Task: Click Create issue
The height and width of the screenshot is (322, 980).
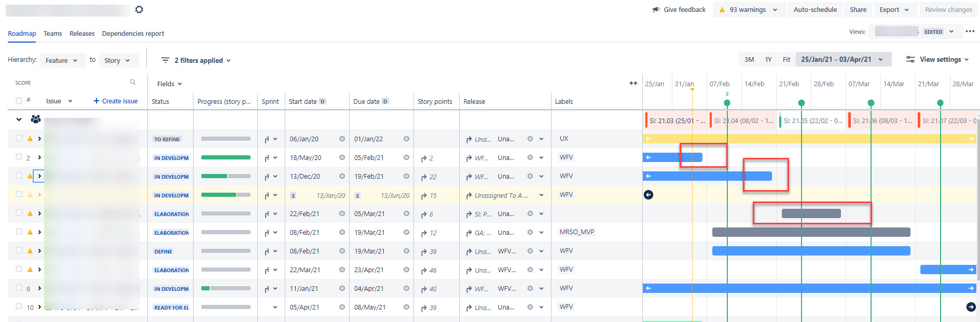Action: 116,101
